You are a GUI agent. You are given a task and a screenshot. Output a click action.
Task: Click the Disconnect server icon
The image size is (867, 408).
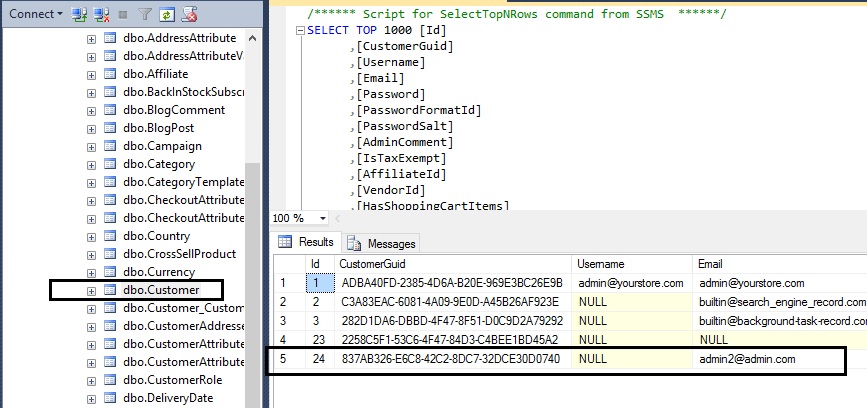click(x=101, y=14)
